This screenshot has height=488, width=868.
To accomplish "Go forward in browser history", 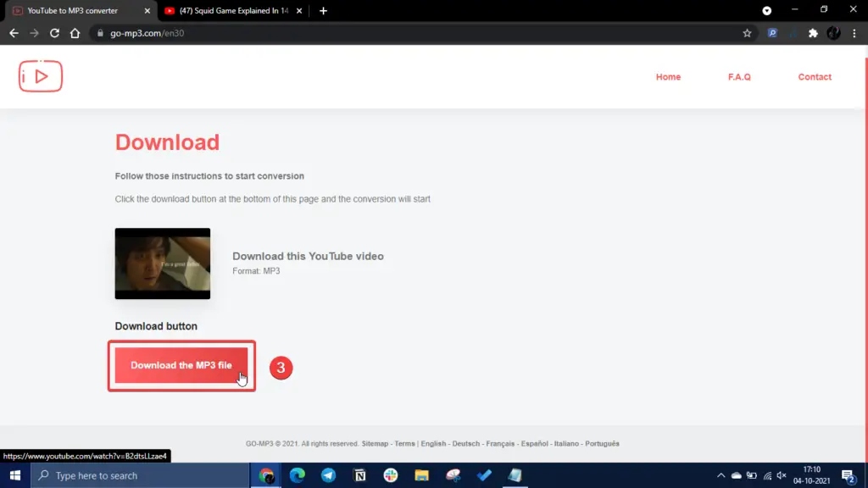I will point(34,33).
